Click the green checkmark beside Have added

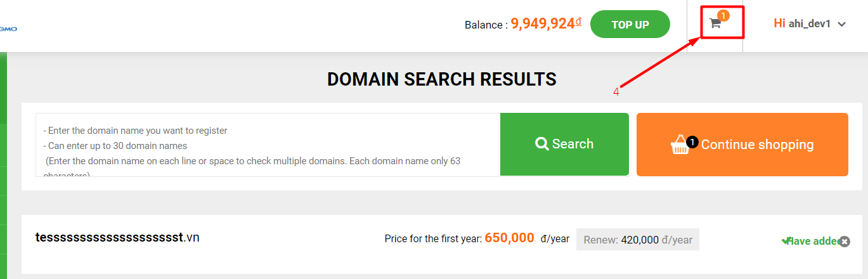coord(786,241)
